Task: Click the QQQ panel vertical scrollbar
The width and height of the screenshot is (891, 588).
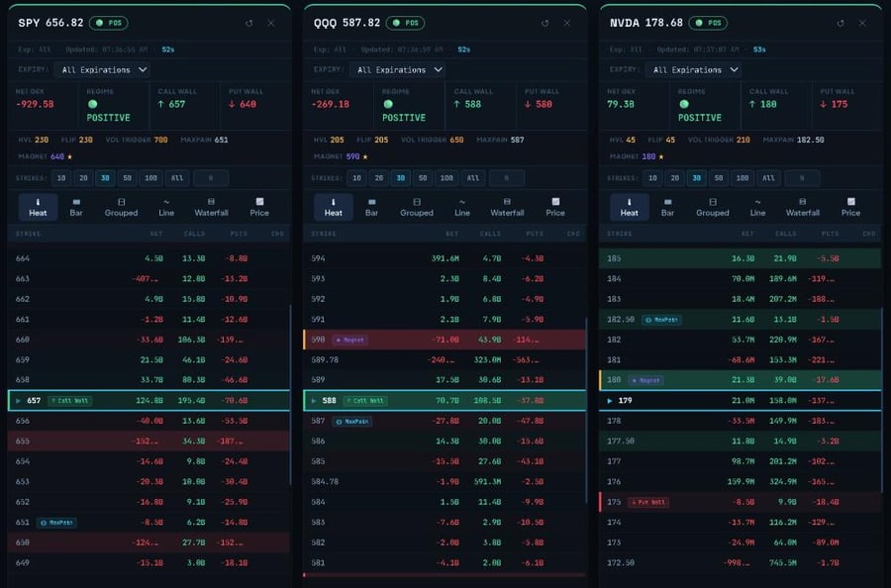Action: coord(586,410)
